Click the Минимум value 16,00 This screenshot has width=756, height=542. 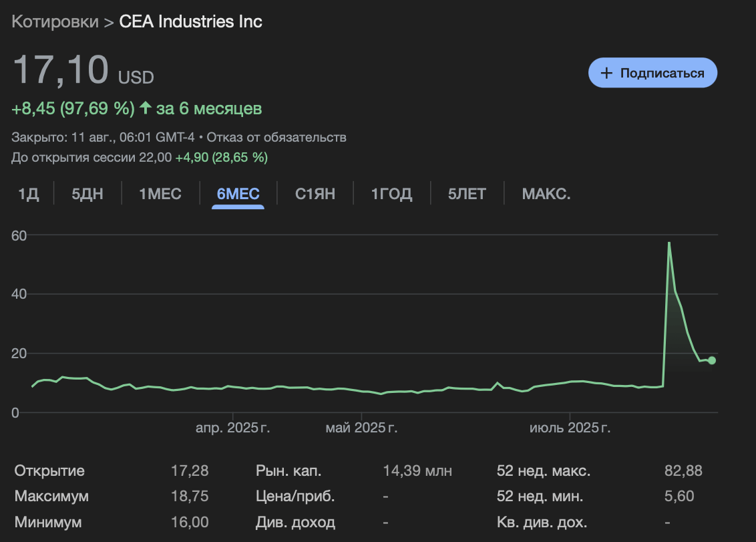tap(190, 522)
